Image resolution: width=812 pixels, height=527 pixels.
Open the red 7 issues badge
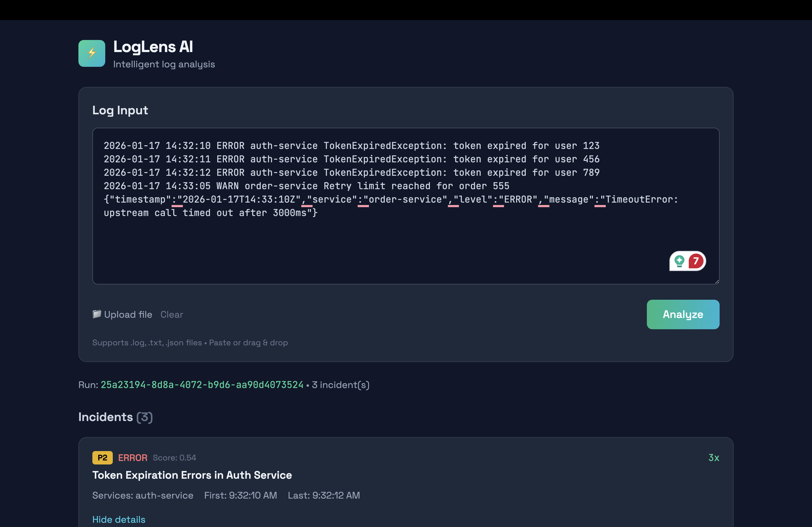(696, 261)
